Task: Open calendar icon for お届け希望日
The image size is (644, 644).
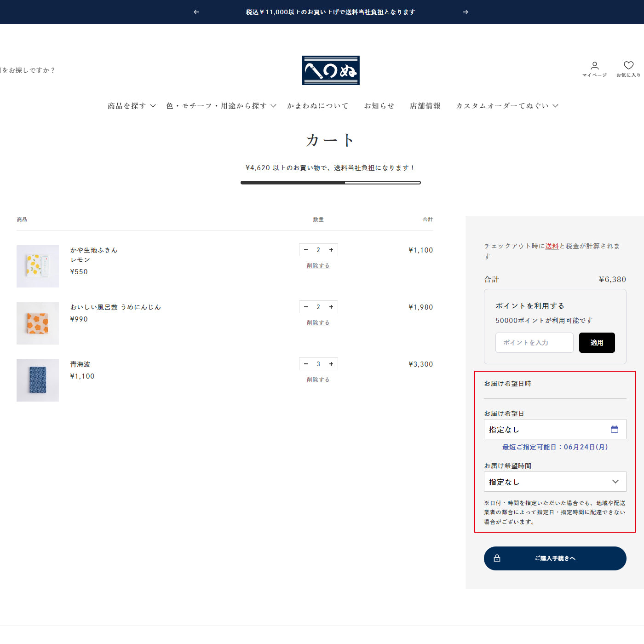Action: click(614, 429)
